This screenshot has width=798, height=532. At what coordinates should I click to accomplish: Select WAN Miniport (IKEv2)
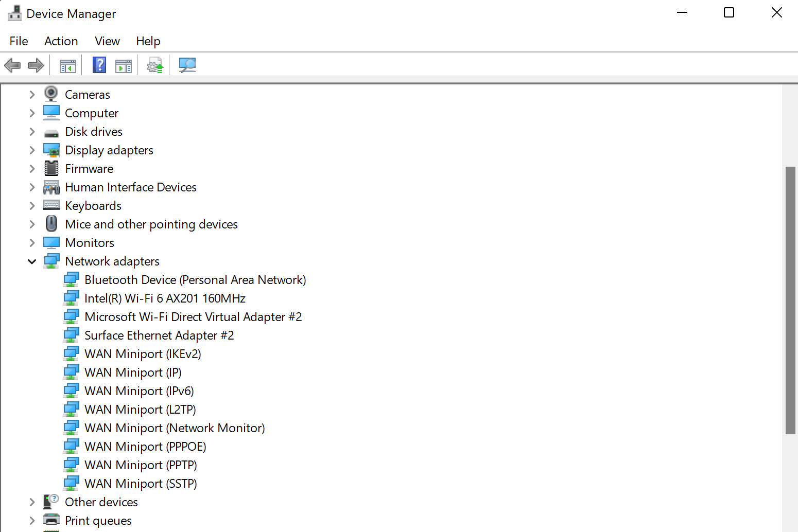143,354
